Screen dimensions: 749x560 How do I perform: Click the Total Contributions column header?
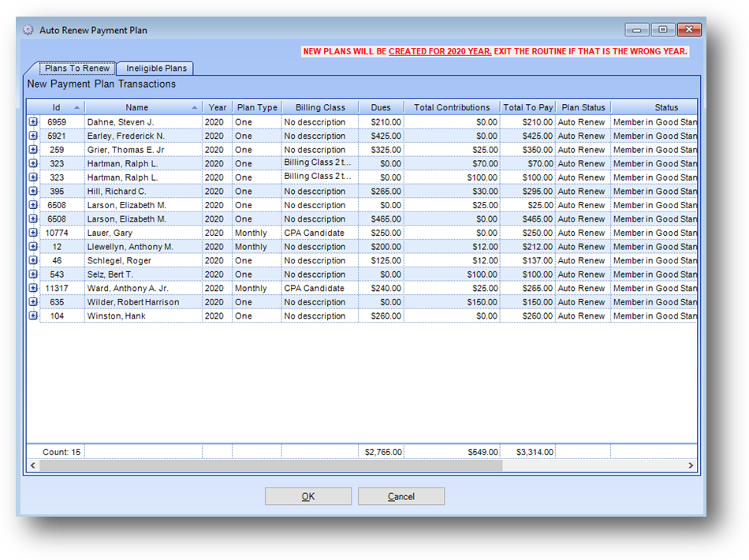(x=452, y=107)
